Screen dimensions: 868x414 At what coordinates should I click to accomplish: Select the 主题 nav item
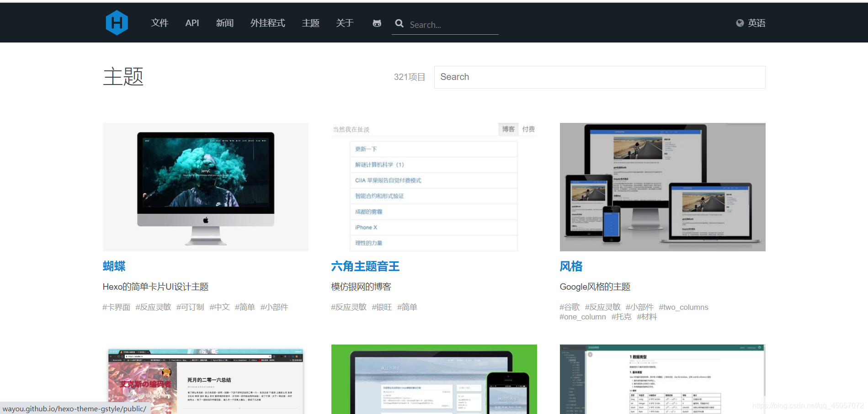[310, 23]
